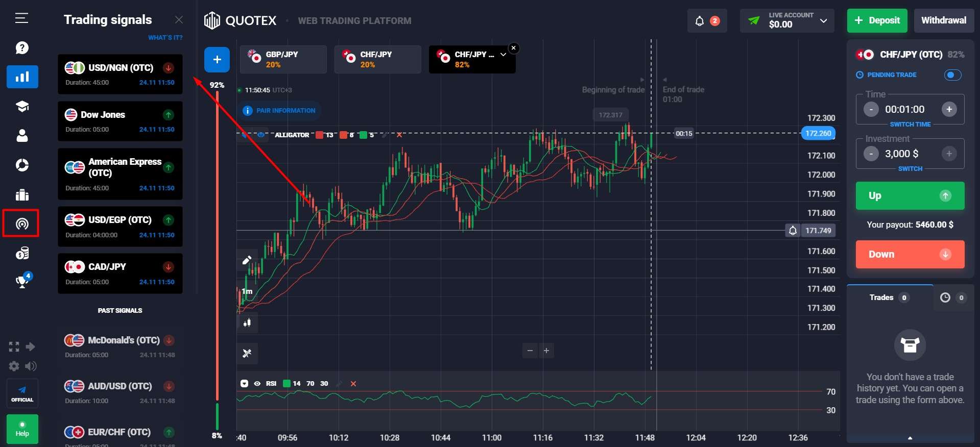This screenshot has width=980, height=447.
Task: Open the education graduation-cap icon
Action: tap(22, 106)
